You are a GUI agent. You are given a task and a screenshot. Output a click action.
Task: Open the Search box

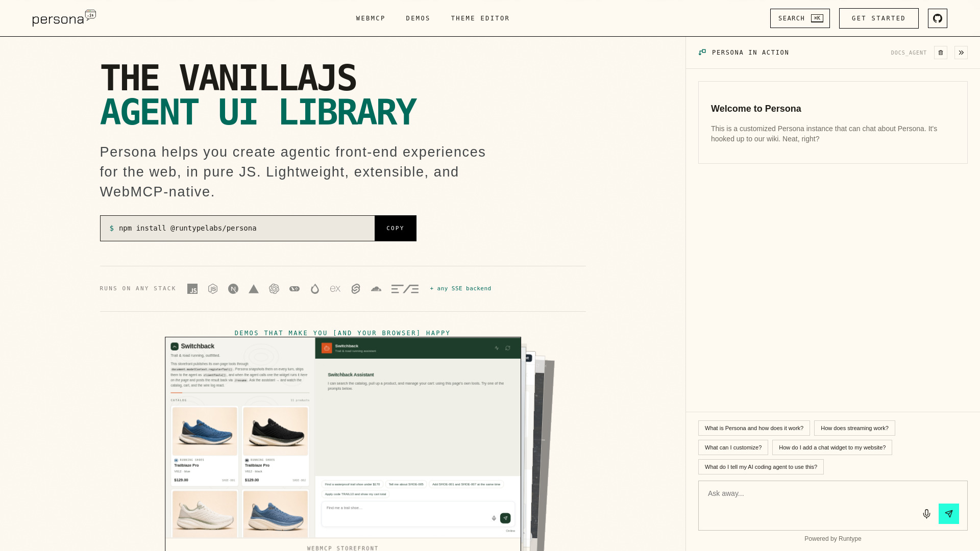click(800, 18)
